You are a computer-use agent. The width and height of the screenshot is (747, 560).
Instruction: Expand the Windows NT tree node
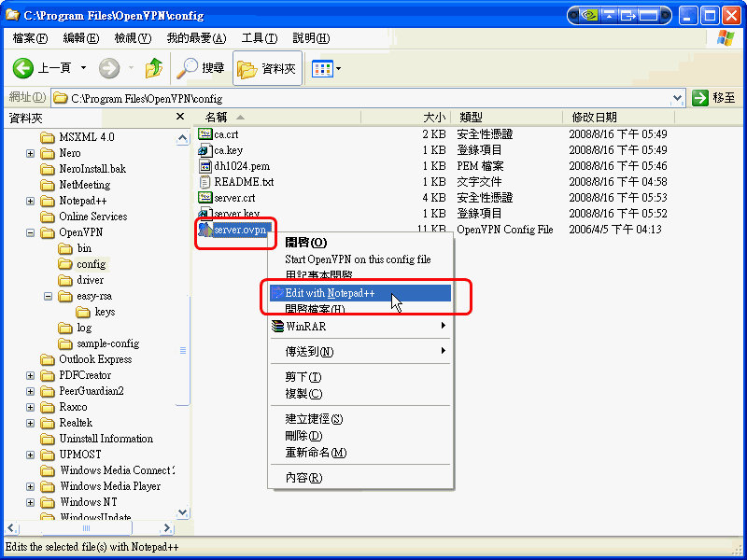pyautogui.click(x=31, y=502)
